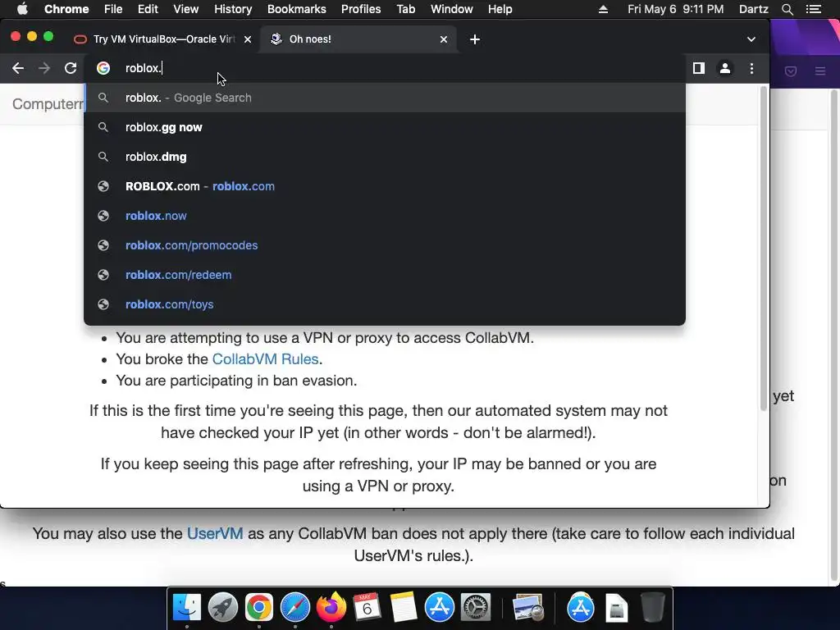Open a new tab with the plus button
The image size is (840, 630).
(x=475, y=39)
